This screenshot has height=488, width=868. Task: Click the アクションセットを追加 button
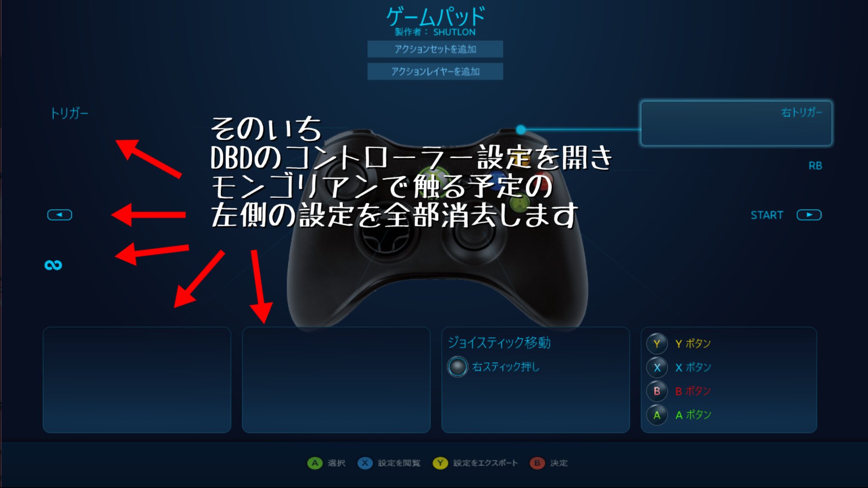434,50
